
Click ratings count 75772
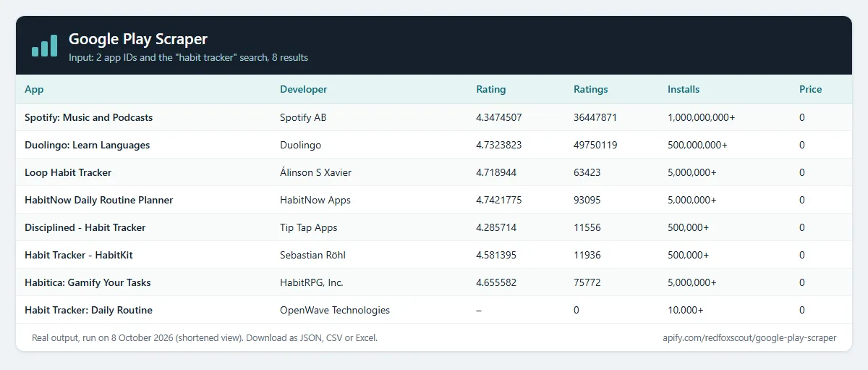587,282
